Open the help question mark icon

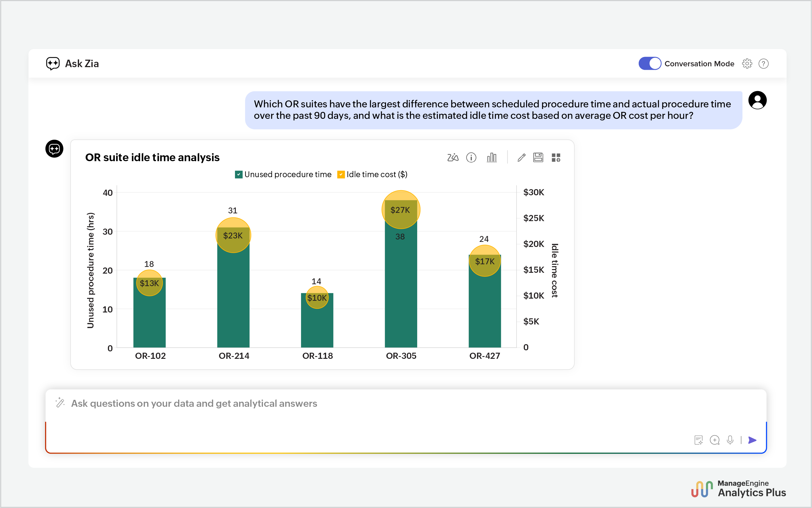pos(763,63)
